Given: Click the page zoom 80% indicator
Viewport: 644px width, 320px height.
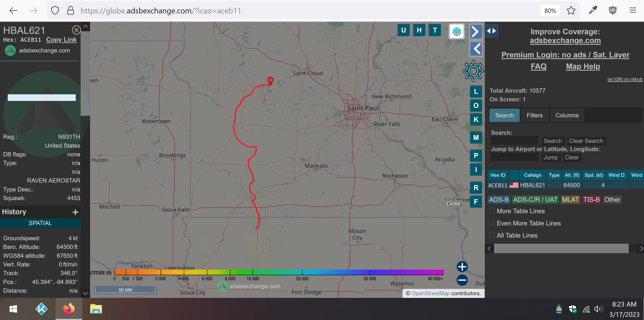Looking at the screenshot, I should click(550, 11).
